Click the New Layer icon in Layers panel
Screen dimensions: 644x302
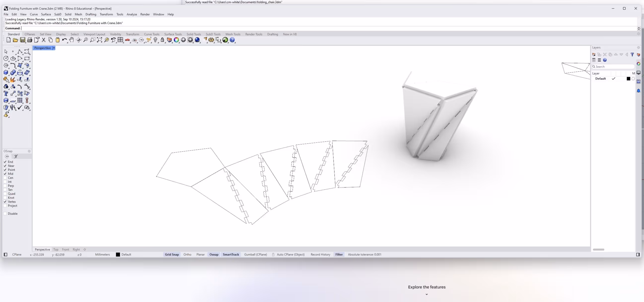[x=594, y=54]
